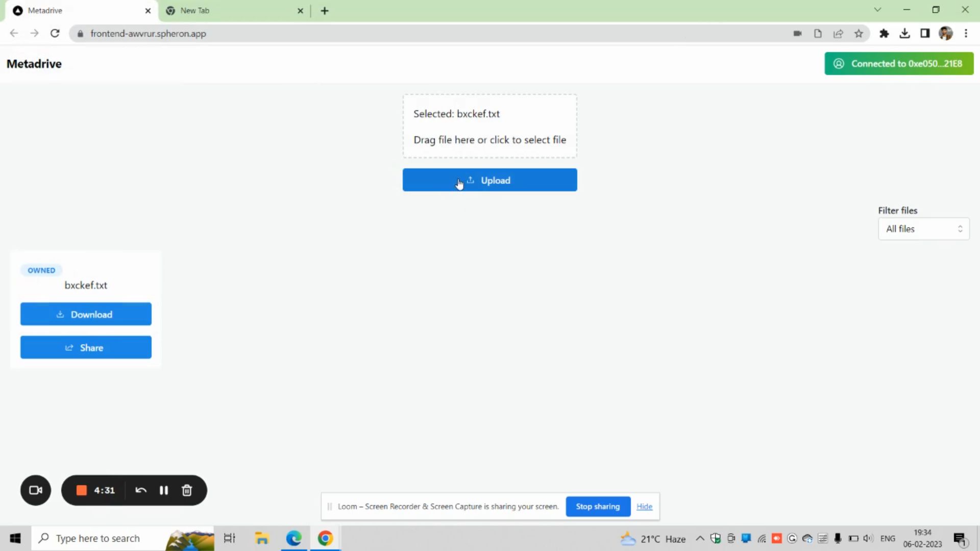Click the Share button for bxckef.txt
Image resolution: width=980 pixels, height=551 pixels.
(x=85, y=347)
